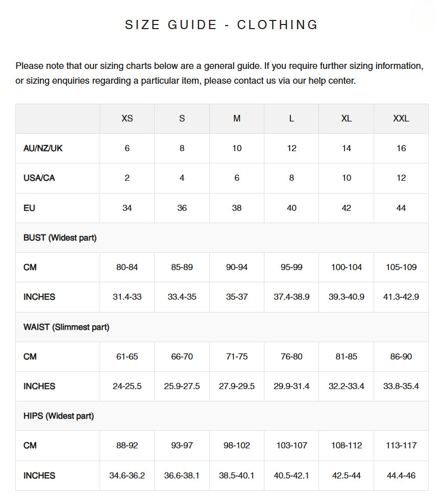The height and width of the screenshot is (504, 441).
Task: Click the AU/NZ/UK row label
Action: [43, 148]
